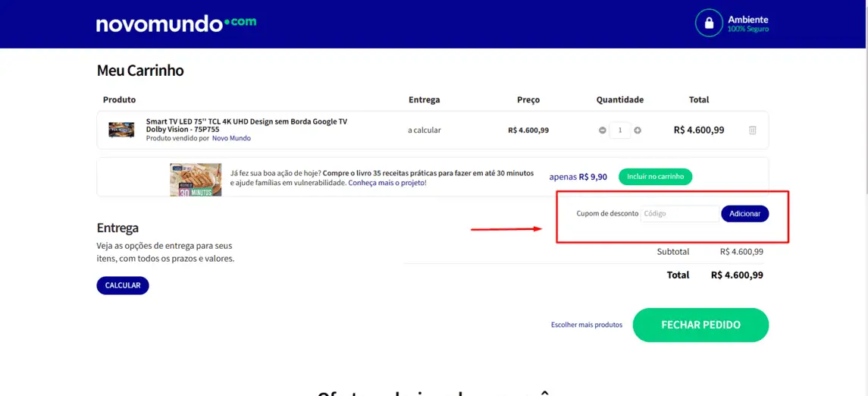Focus the quantity input field
This screenshot has width=868, height=396.
click(x=620, y=130)
